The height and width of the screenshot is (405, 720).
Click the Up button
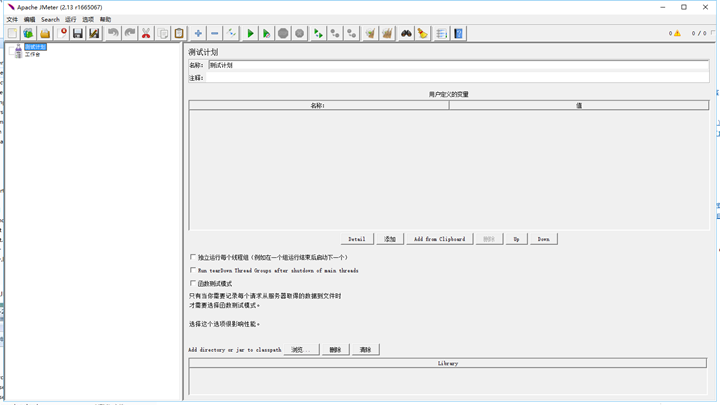pos(516,239)
